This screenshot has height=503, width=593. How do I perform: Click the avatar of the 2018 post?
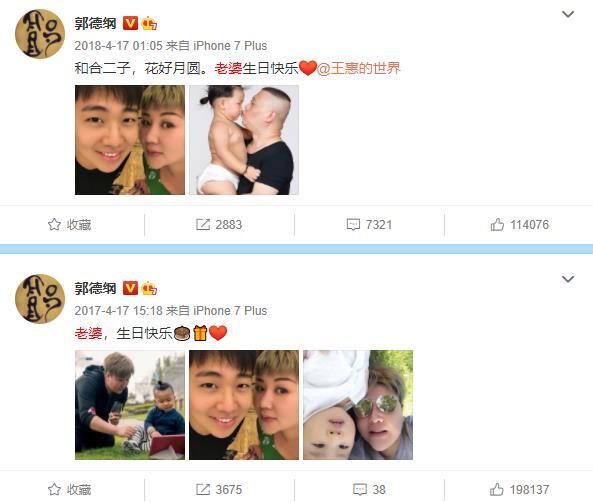click(40, 34)
